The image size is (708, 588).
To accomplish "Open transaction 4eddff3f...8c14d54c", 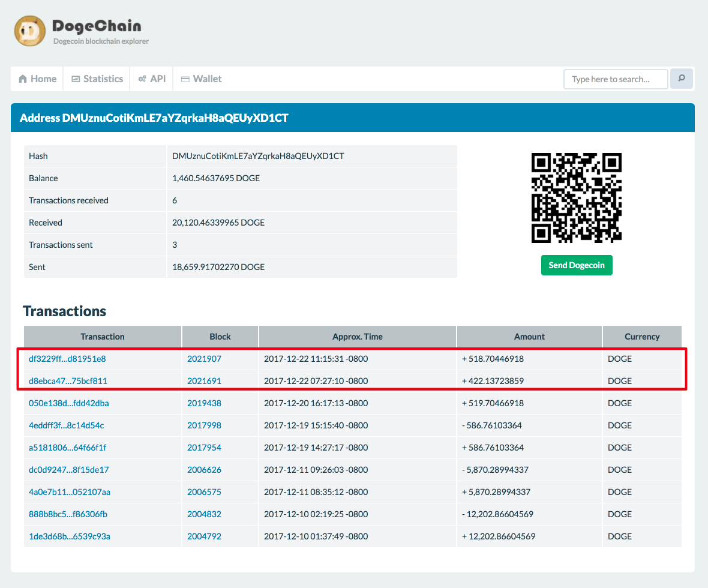I will point(66,425).
